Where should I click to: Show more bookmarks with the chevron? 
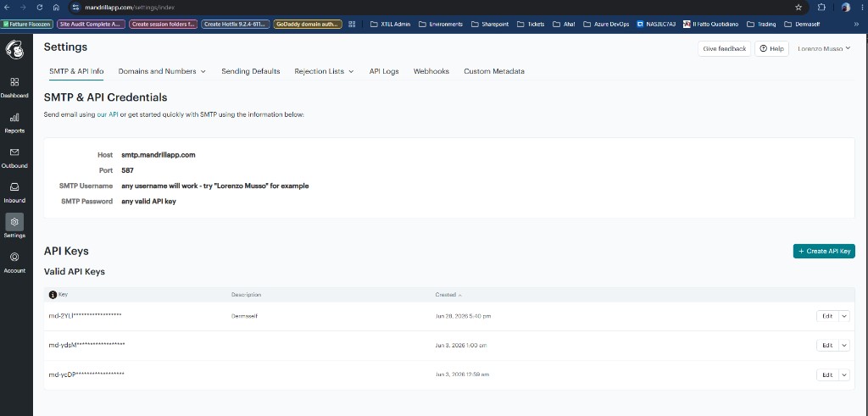pos(858,24)
